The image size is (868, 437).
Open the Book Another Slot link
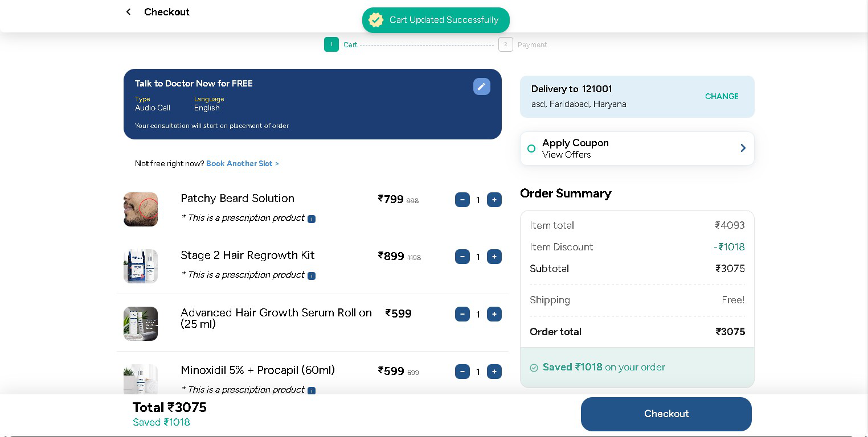[x=242, y=163]
